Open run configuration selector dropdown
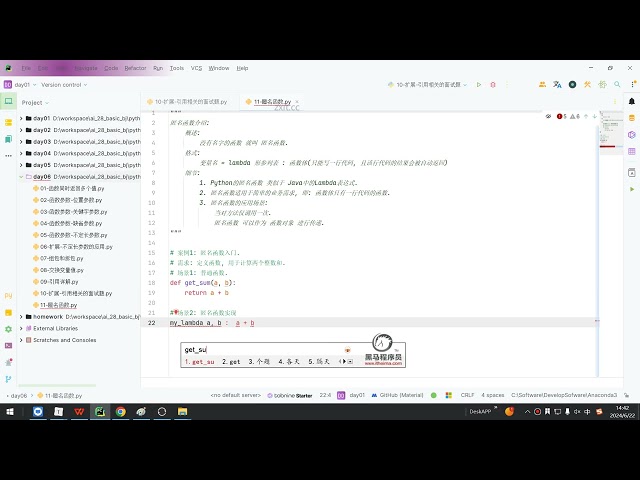This screenshot has height=480, width=640. pyautogui.click(x=427, y=84)
